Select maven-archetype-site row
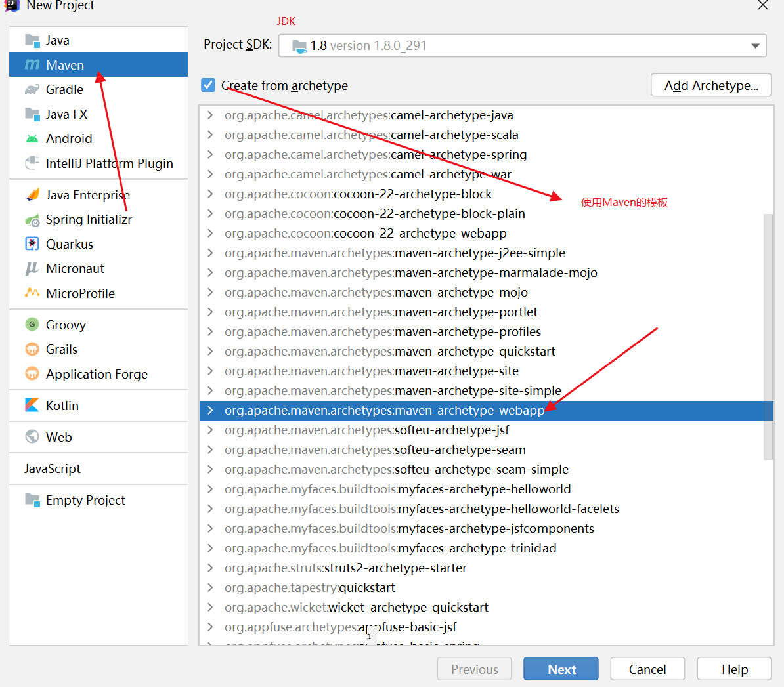 [487, 371]
